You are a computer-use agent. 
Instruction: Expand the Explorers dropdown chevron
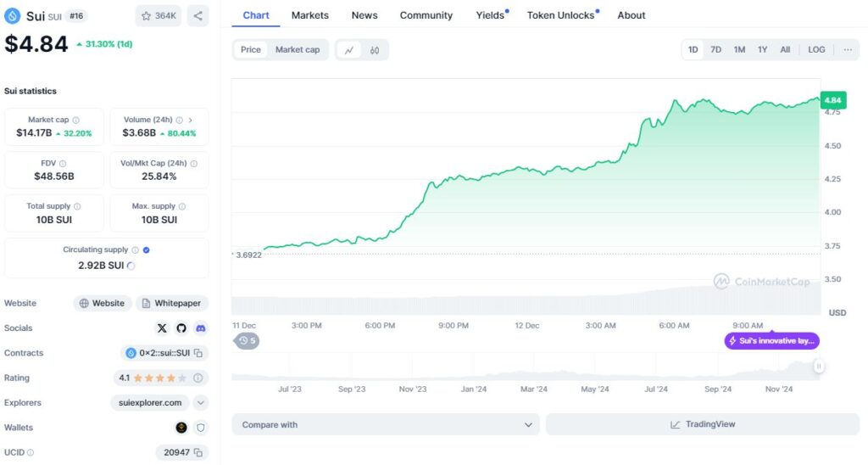pyautogui.click(x=200, y=403)
